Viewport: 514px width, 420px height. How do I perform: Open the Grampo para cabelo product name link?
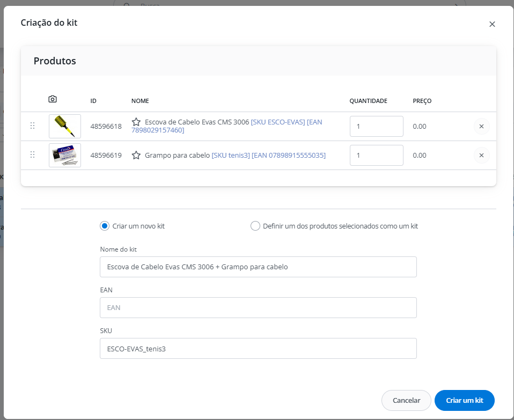tap(178, 155)
